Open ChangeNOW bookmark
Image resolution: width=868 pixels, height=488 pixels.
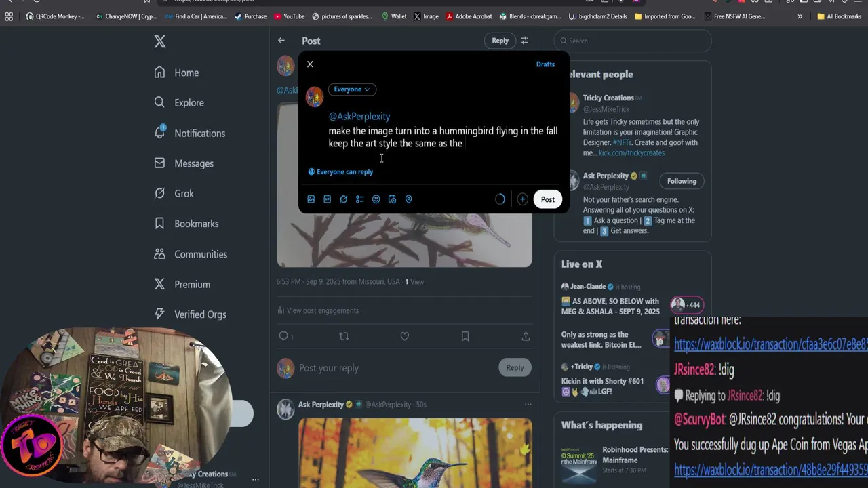[x=126, y=16]
